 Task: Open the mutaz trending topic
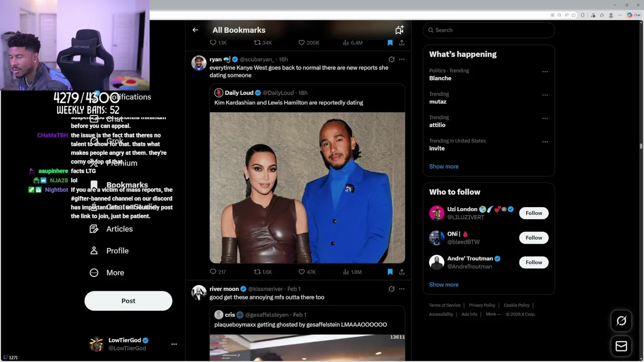coord(438,102)
